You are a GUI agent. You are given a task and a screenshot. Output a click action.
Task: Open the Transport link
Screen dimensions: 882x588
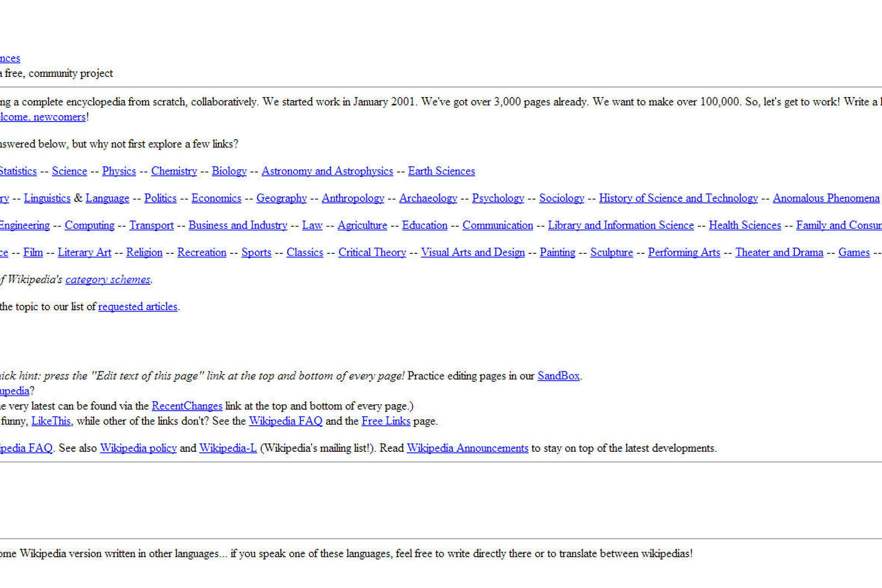(151, 225)
